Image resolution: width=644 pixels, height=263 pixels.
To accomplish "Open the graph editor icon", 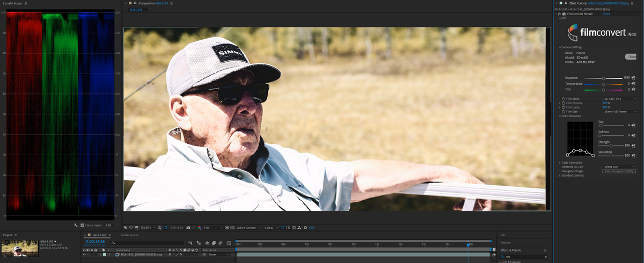I will (x=229, y=243).
